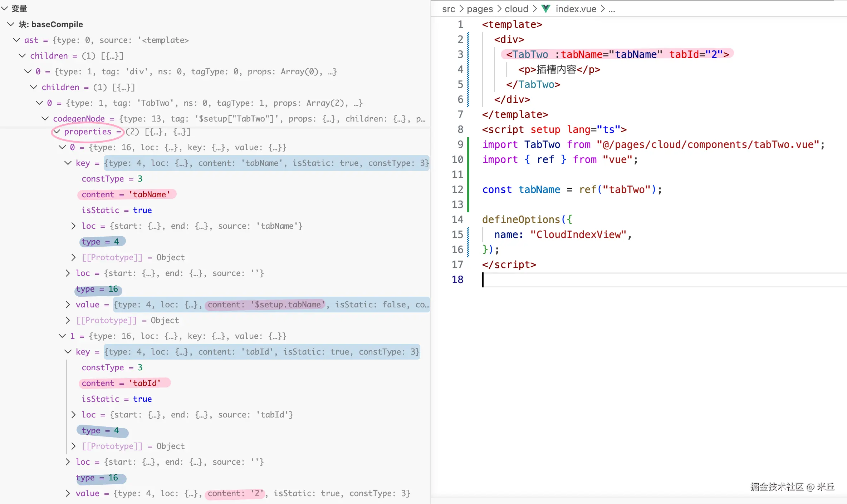The image size is (847, 504).
Task: Click the src breadcrumb segment
Action: click(x=449, y=9)
